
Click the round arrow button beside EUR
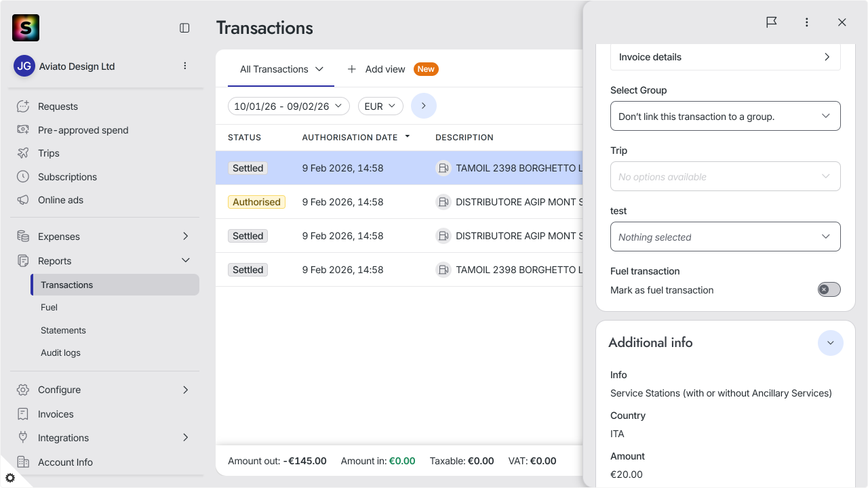click(424, 106)
